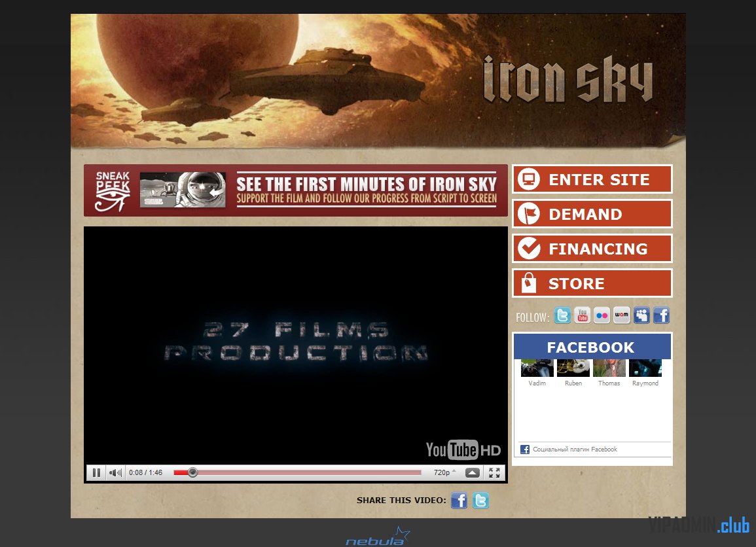This screenshot has height=547, width=756.
Task: Open the Facebook icon in Follow row
Action: click(662, 315)
